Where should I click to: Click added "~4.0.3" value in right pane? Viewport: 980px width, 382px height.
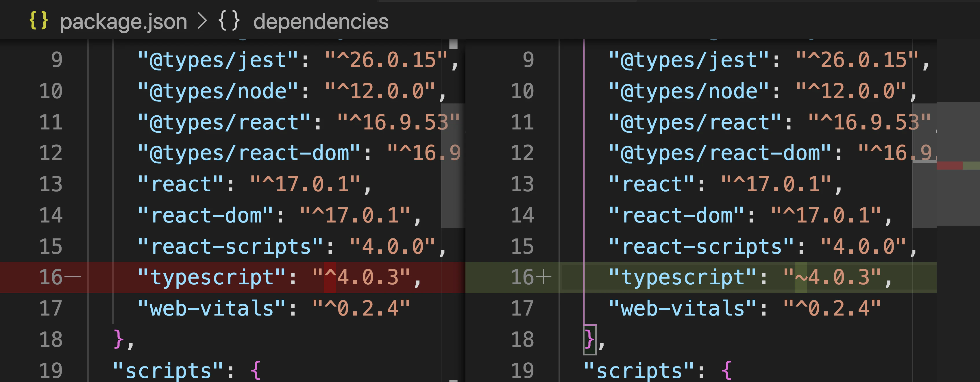coord(832,277)
